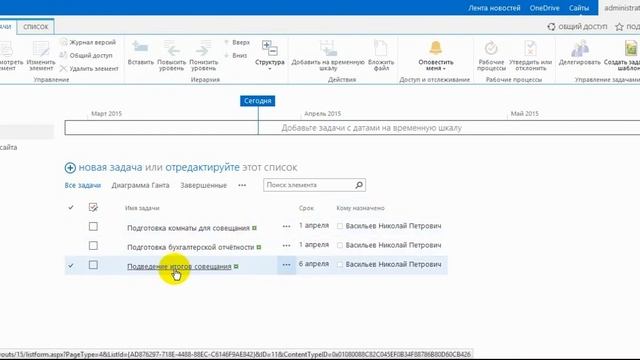This screenshot has height=360, width=640.
Task: Toggle the header completed checkbox
Action: pos(93,207)
